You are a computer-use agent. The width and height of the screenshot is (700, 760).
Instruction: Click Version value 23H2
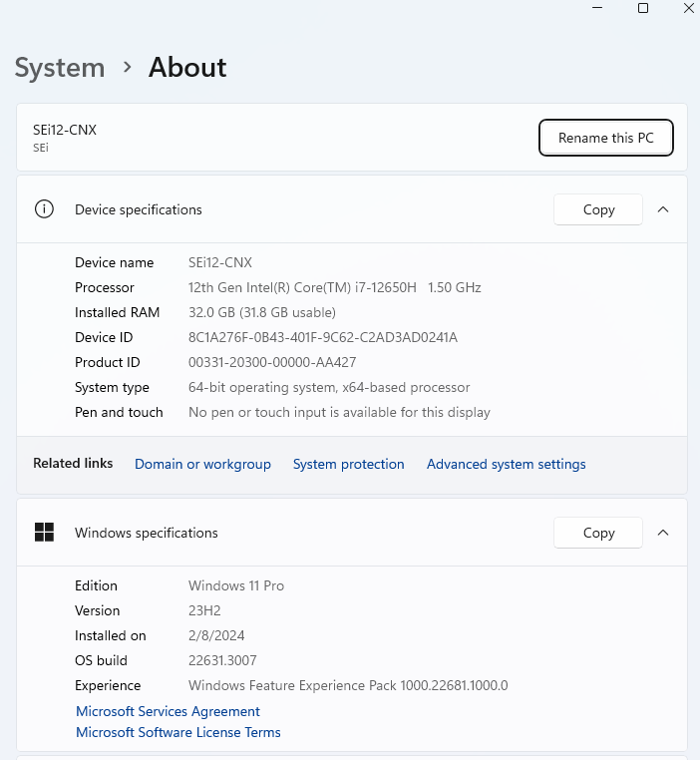coord(204,610)
